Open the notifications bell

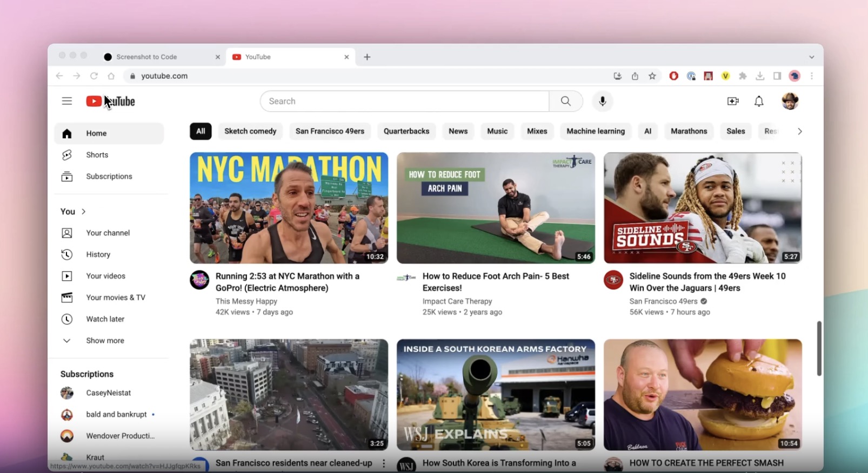[759, 101]
